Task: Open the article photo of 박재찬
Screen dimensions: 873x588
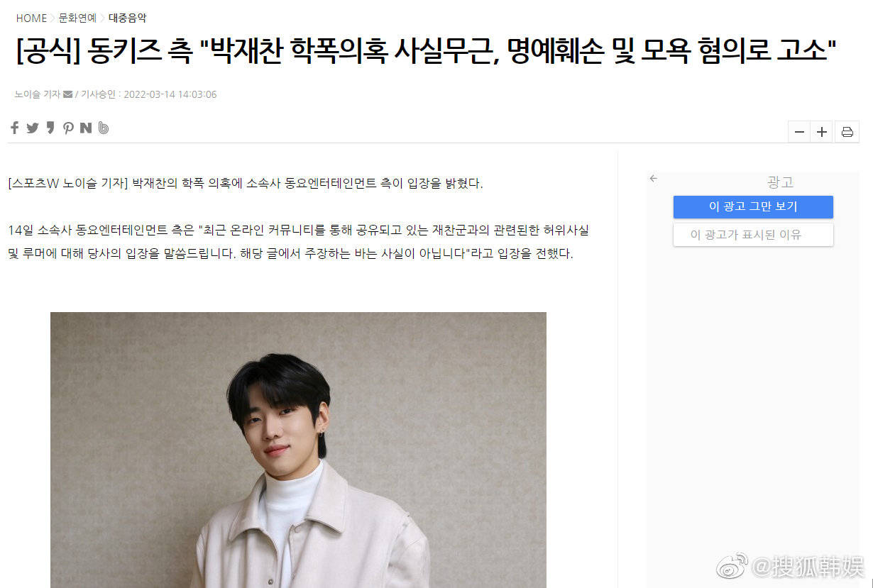Action: click(x=298, y=450)
